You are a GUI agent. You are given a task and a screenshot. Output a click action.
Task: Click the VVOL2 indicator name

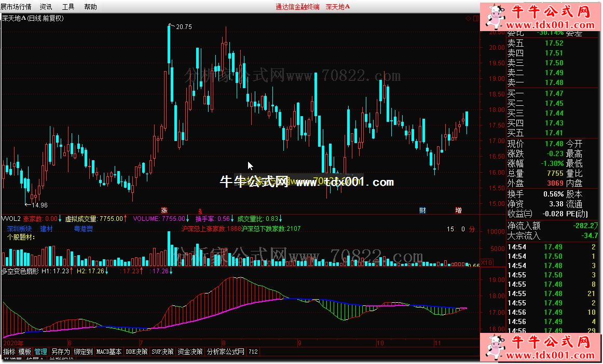pos(11,219)
